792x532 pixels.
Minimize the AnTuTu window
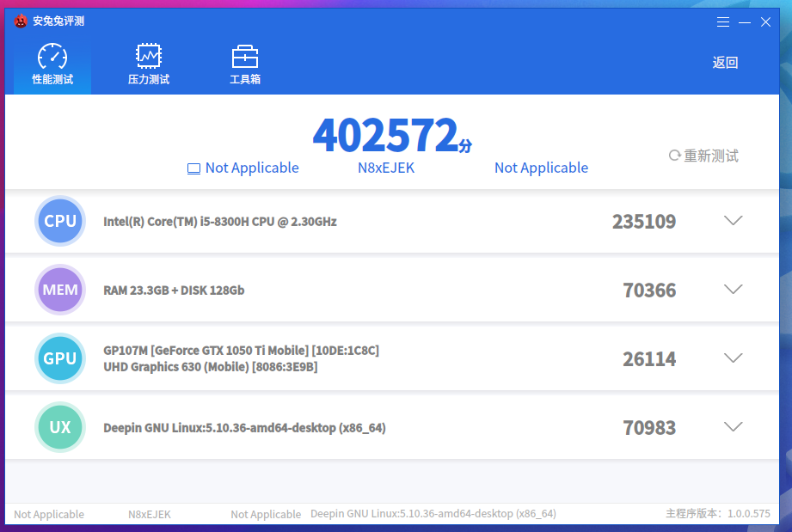point(745,22)
